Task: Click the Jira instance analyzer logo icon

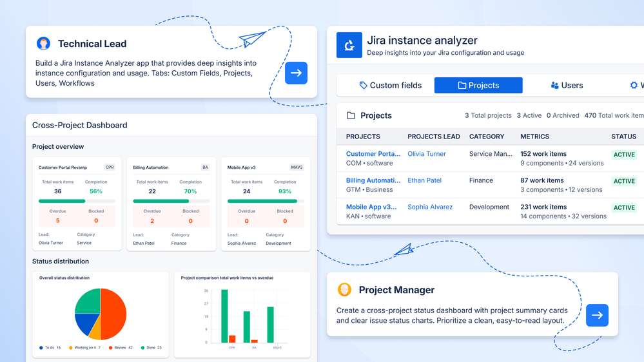Action: pos(349,45)
